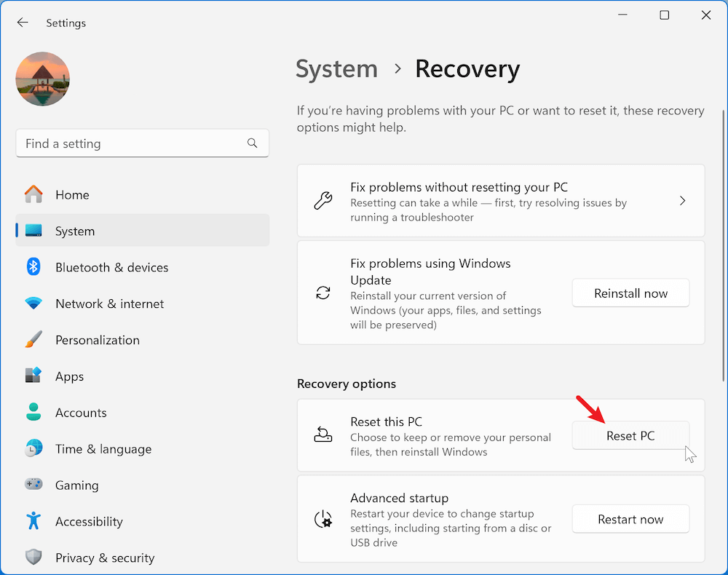Select the Home icon in sidebar
Image resolution: width=728 pixels, height=575 pixels.
[x=33, y=194]
